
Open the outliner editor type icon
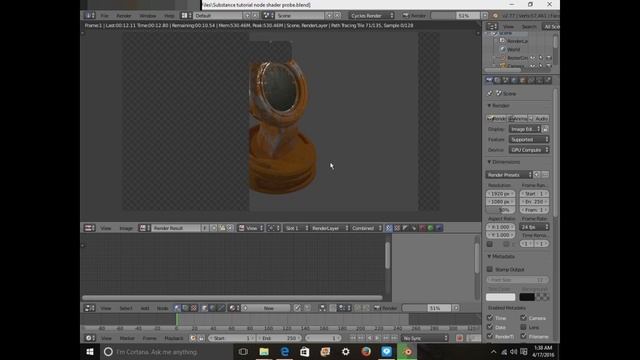click(491, 27)
